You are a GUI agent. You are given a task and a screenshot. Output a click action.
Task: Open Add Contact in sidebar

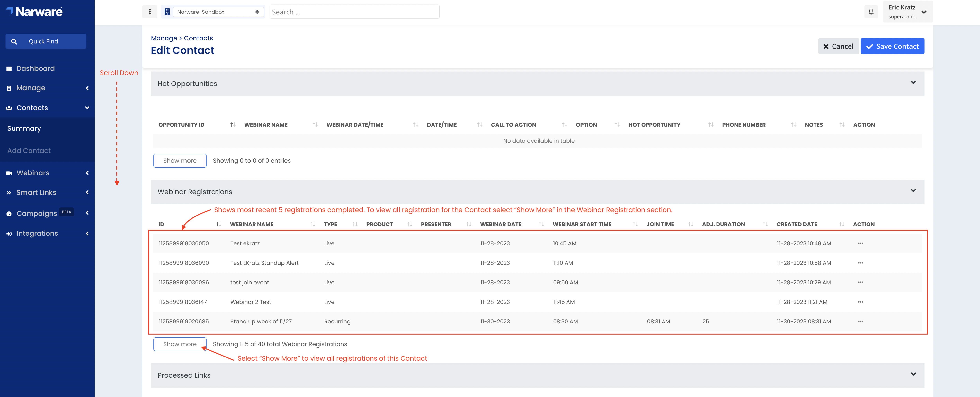click(29, 151)
